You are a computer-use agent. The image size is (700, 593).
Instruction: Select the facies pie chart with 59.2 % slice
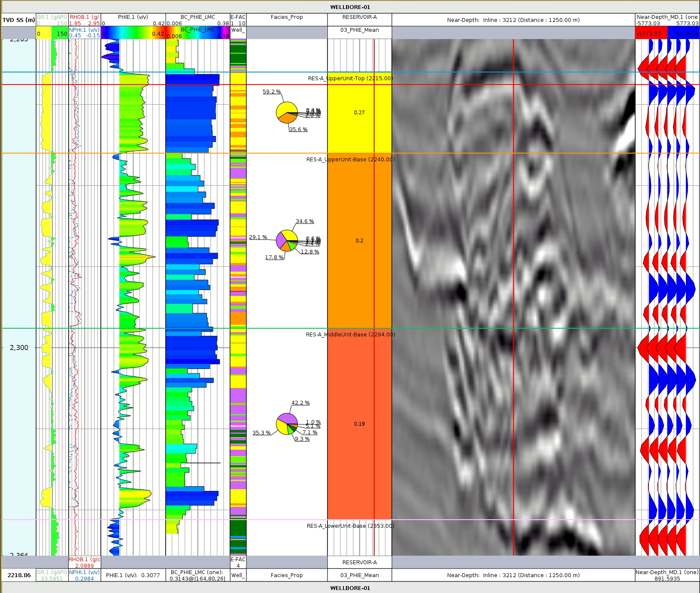[287, 113]
